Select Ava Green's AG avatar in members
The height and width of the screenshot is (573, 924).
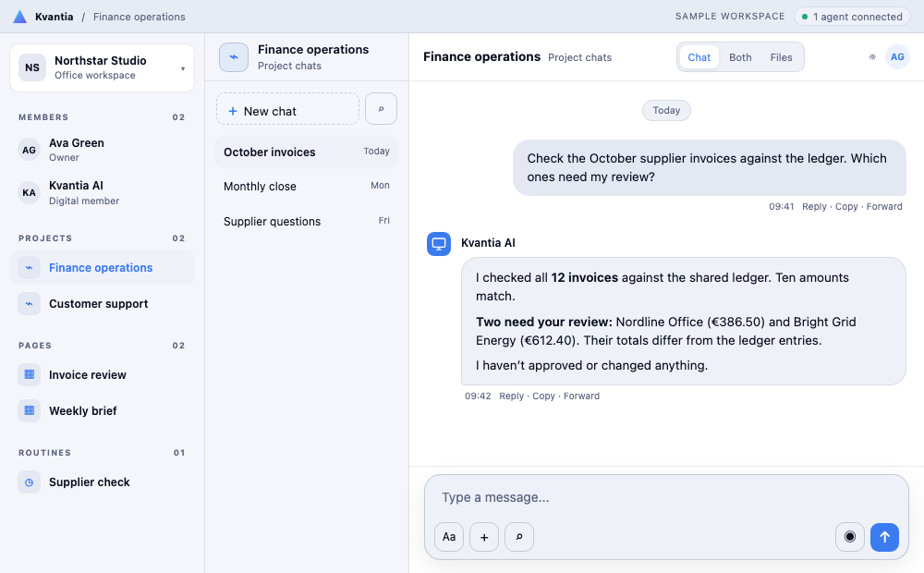coord(29,151)
